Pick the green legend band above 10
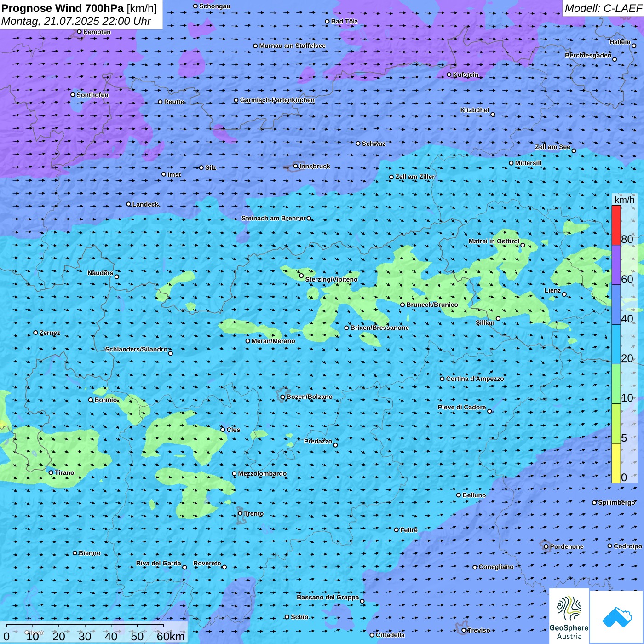This screenshot has height=644, width=644. pos(616,384)
